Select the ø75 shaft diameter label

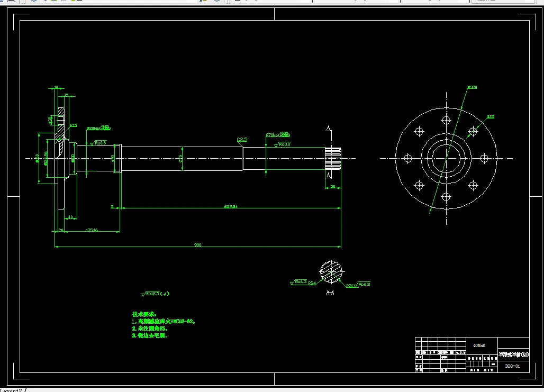[x=180, y=158]
